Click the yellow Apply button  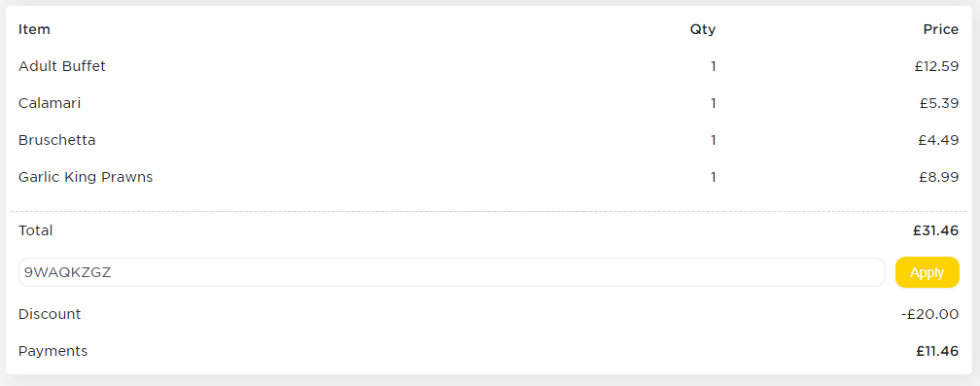click(x=927, y=272)
